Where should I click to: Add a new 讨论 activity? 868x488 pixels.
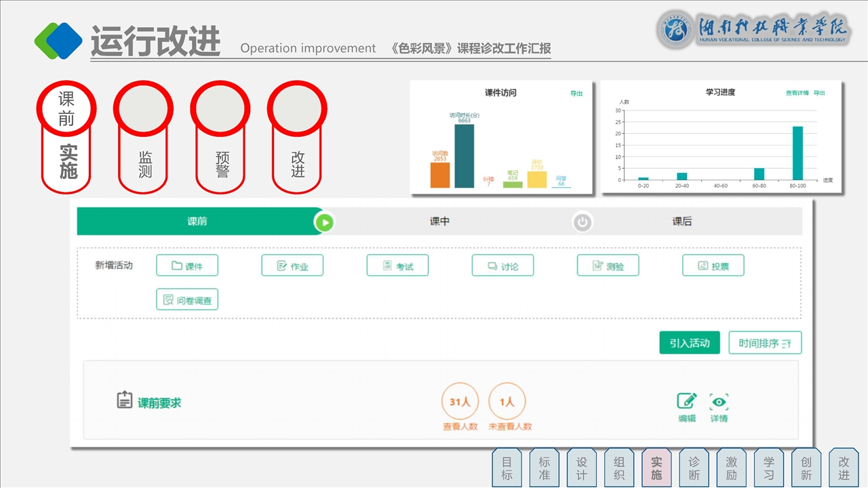(x=502, y=266)
